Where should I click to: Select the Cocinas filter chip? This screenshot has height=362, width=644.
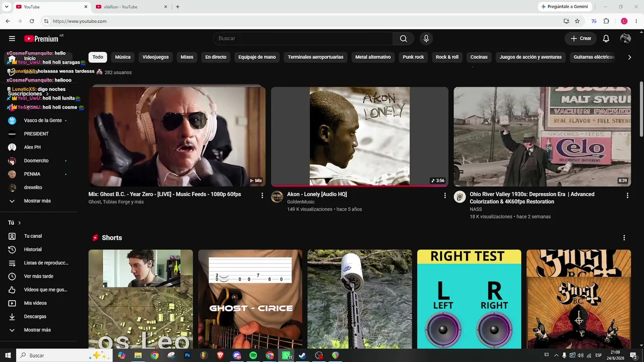tap(479, 57)
